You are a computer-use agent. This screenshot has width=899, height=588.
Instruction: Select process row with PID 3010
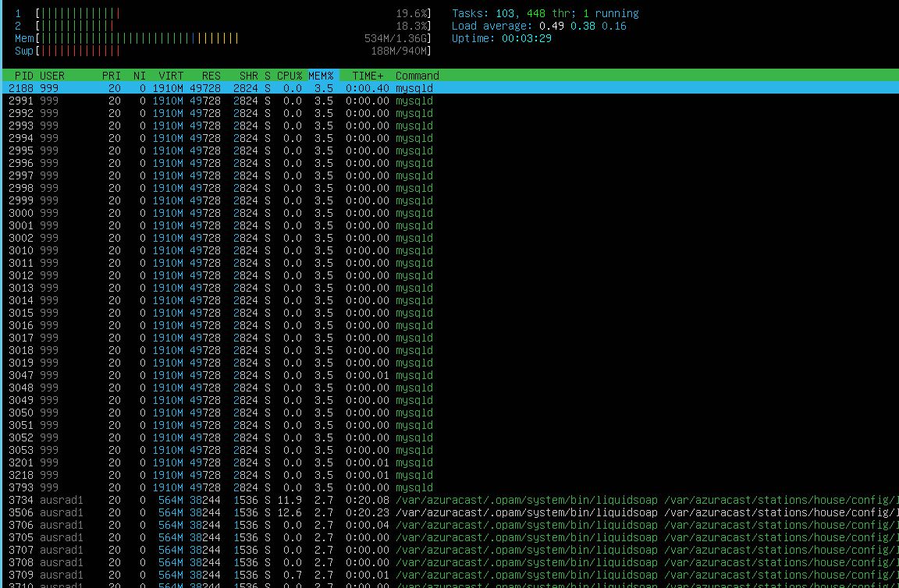click(449, 250)
